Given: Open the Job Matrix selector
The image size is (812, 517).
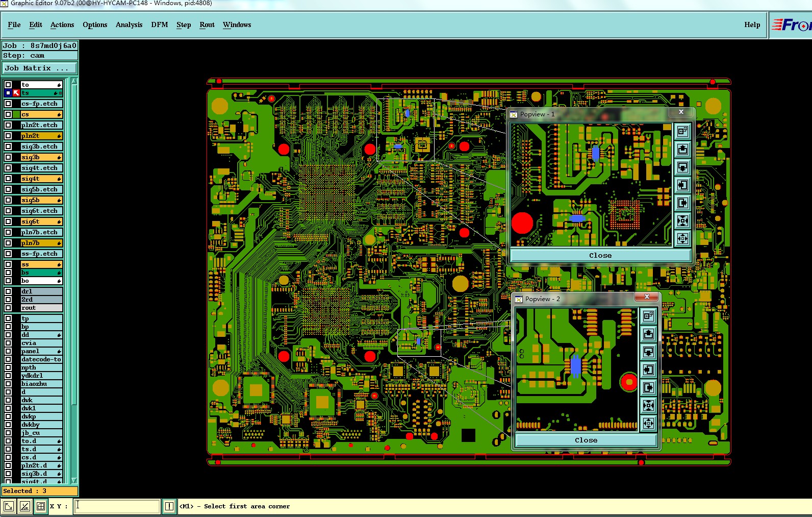Looking at the screenshot, I should [40, 68].
